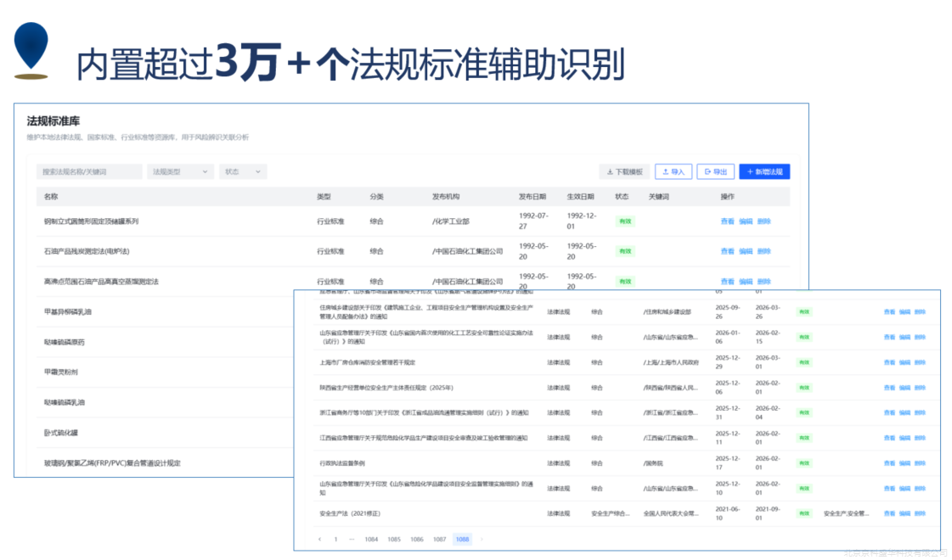Select the 甲霜灵粉剂 row name
The height and width of the screenshot is (560, 952).
[x=60, y=372]
